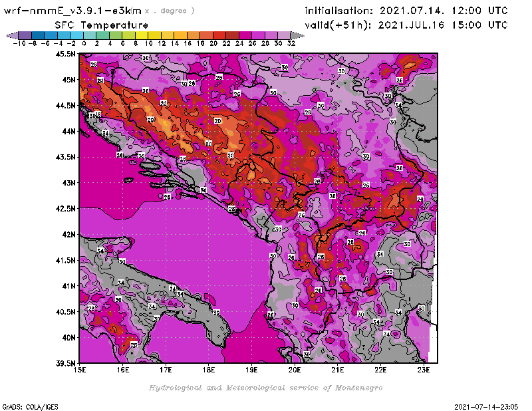Click the 42N latitude axis label

68,235
